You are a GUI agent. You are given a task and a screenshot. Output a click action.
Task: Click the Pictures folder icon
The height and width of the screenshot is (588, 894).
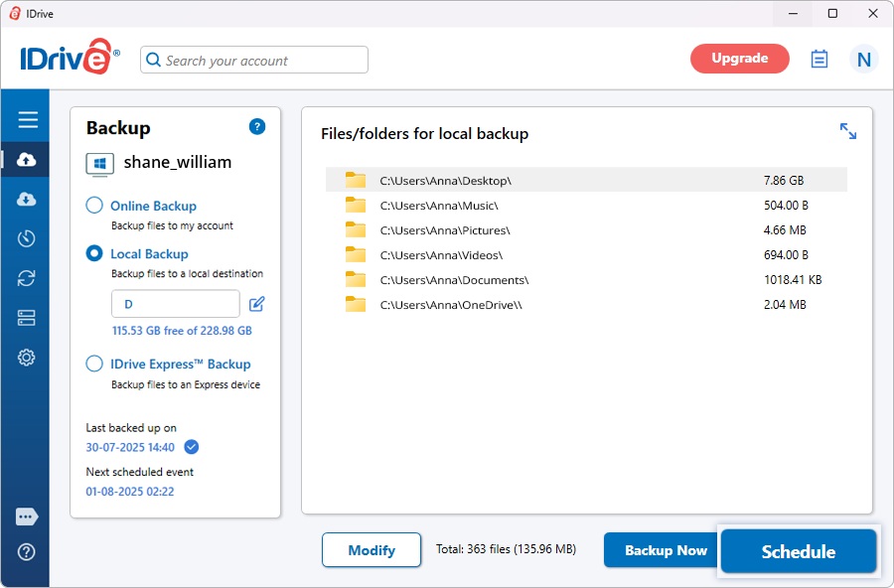[356, 229]
